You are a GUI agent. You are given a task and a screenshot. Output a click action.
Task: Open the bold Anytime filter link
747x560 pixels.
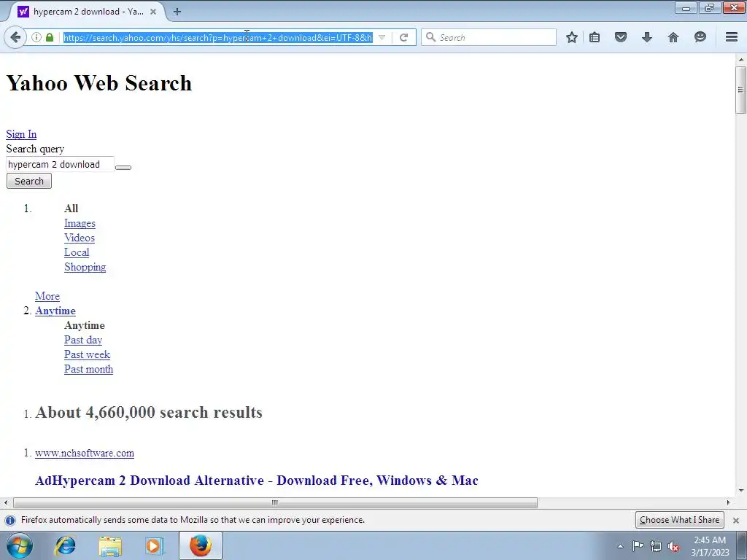[55, 311]
